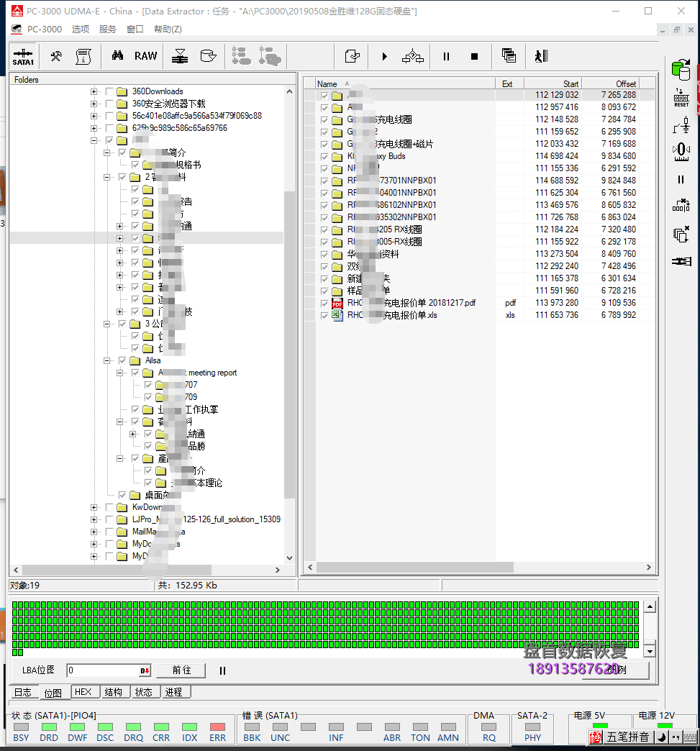Viewport: 700px width, 751px height.
Task: Click the task script scroll icon
Action: (83, 57)
